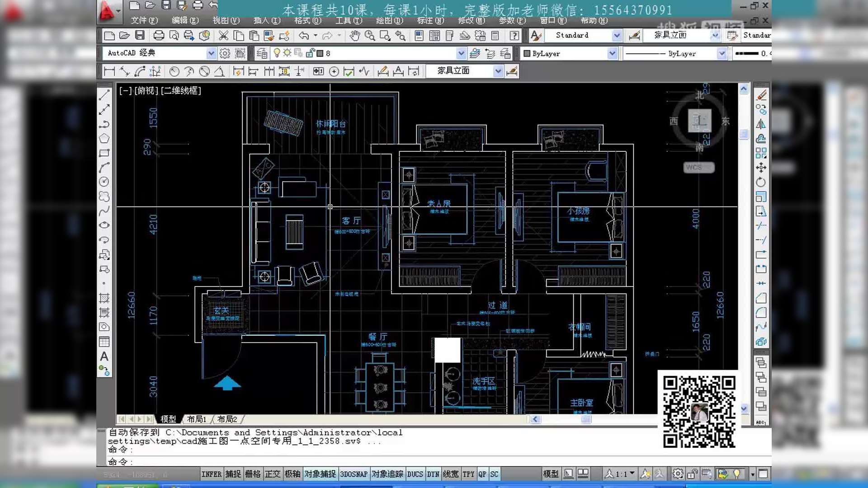Switch to the 布局1 layout tab
This screenshot has width=868, height=488.
(x=196, y=419)
